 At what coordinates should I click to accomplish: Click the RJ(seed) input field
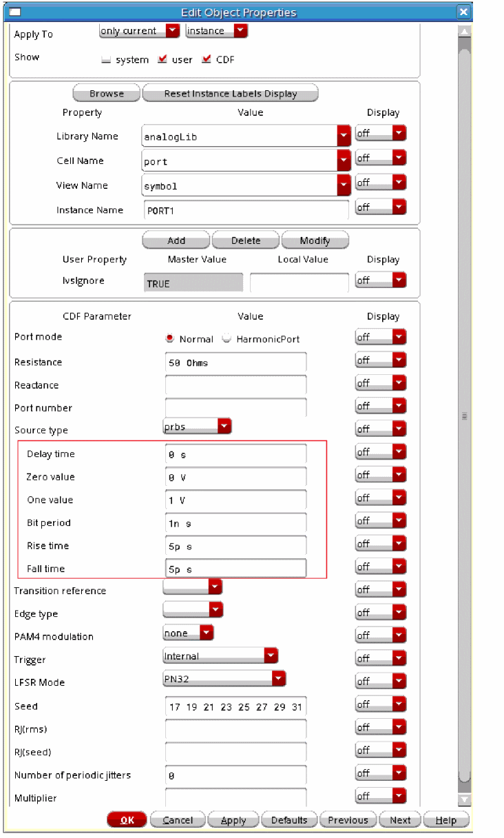pyautogui.click(x=235, y=752)
